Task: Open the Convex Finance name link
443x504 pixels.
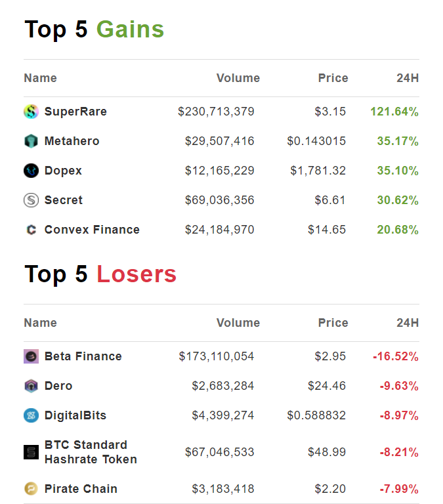Action: (x=92, y=230)
